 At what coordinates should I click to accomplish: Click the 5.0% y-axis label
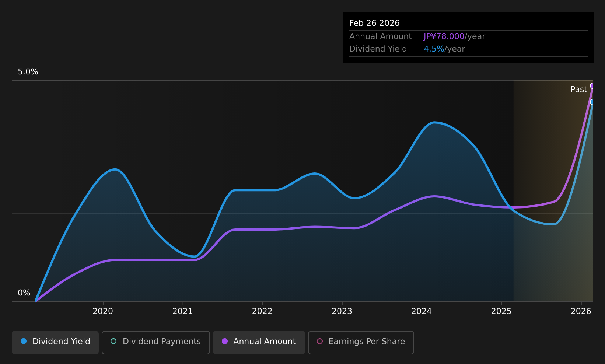point(28,72)
